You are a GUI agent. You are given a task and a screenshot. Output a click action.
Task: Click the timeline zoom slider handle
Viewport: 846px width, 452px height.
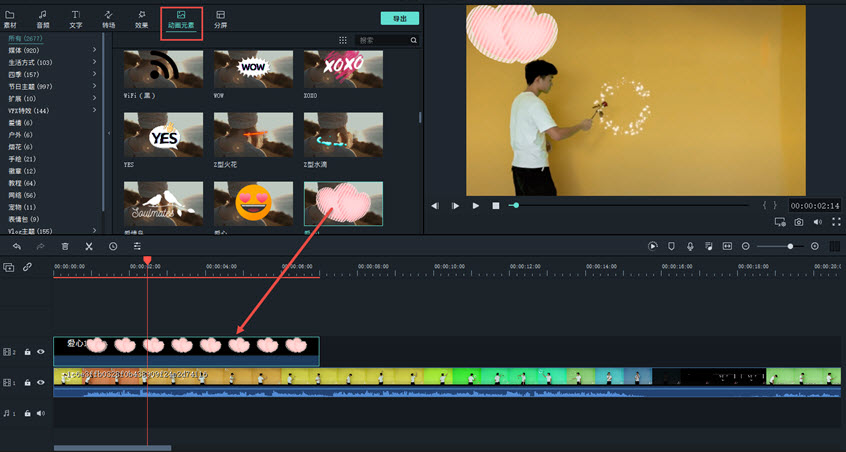click(790, 246)
